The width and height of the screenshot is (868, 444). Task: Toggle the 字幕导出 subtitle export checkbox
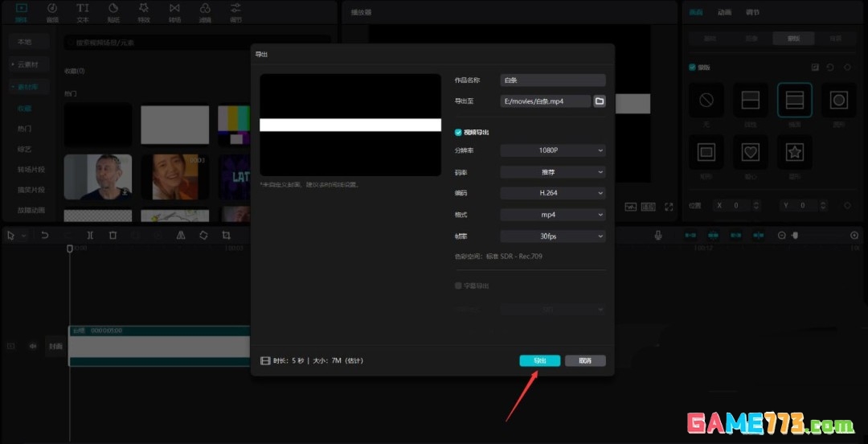point(458,286)
